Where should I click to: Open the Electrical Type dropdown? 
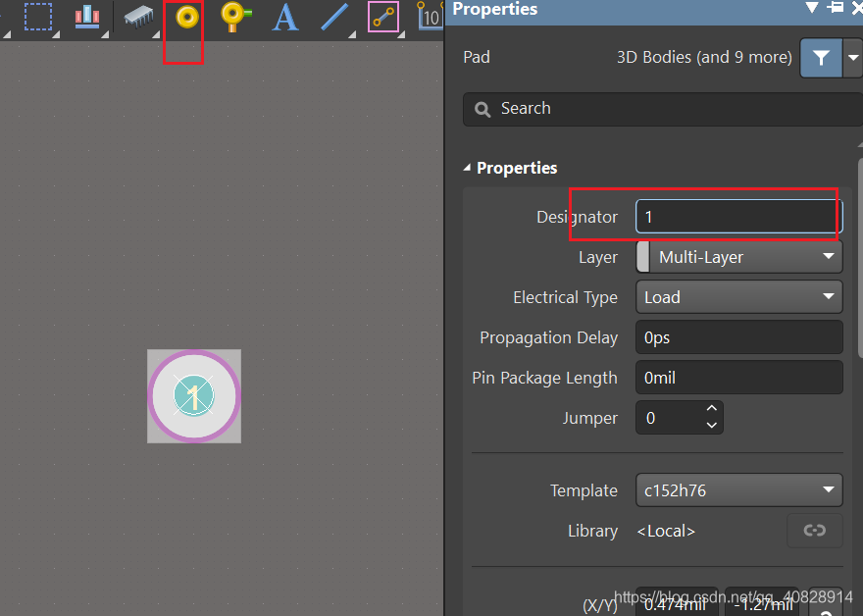click(x=738, y=297)
